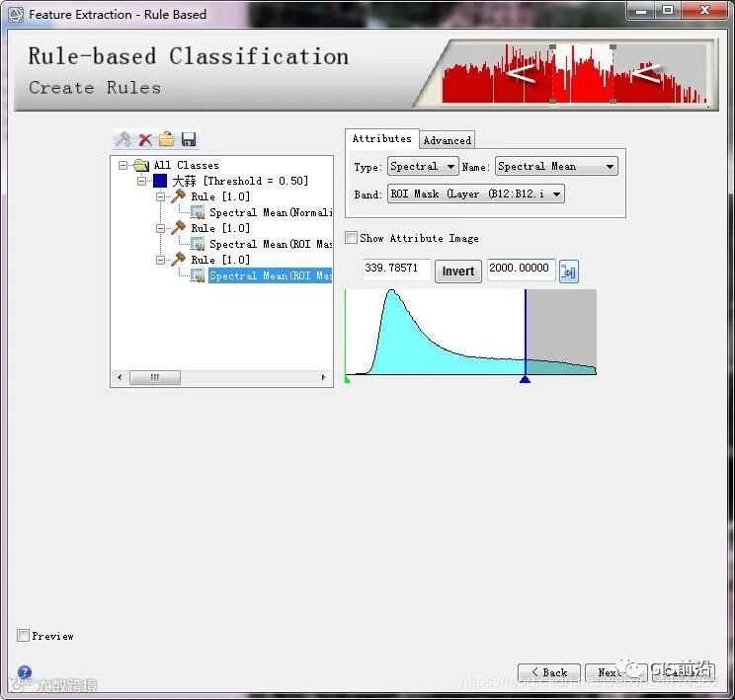The image size is (735, 700).
Task: Collapse the second Rule [1.0] node
Action: click(x=160, y=228)
